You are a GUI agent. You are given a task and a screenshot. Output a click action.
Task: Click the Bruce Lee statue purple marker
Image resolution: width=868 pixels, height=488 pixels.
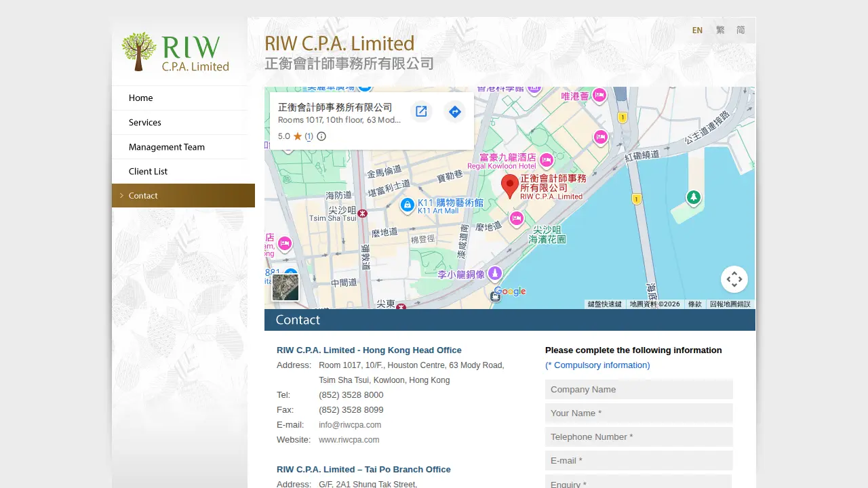coord(495,273)
